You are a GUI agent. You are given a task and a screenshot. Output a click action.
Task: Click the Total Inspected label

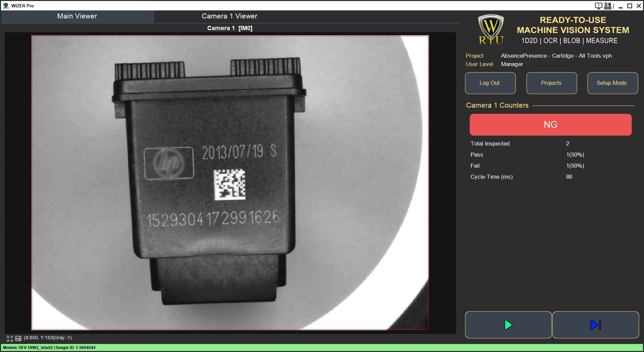pos(490,143)
